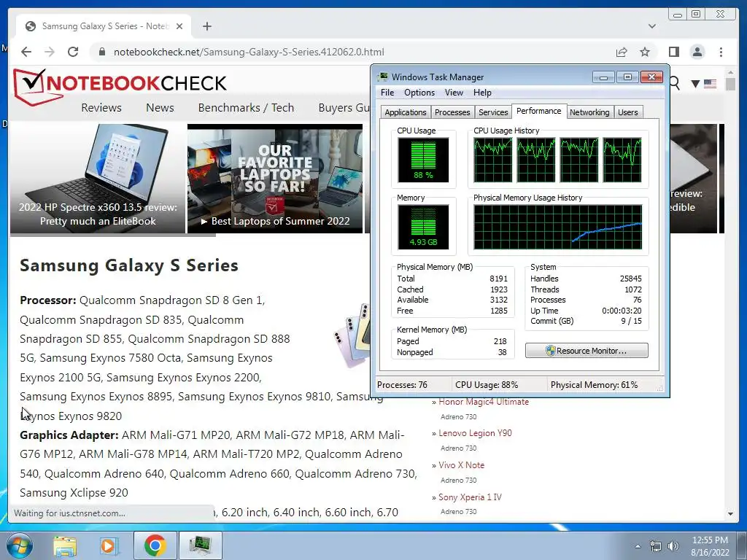Open a new Chrome tab
Screen dimensions: 747x560
[x=206, y=26]
